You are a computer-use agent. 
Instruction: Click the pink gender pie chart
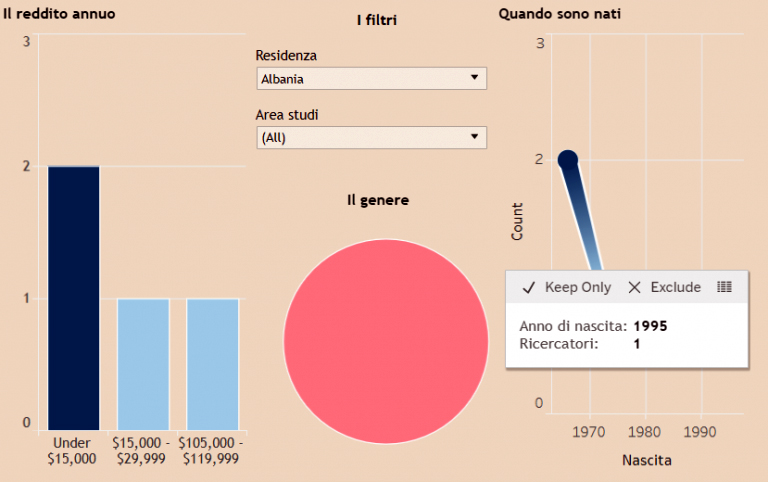pos(386,341)
